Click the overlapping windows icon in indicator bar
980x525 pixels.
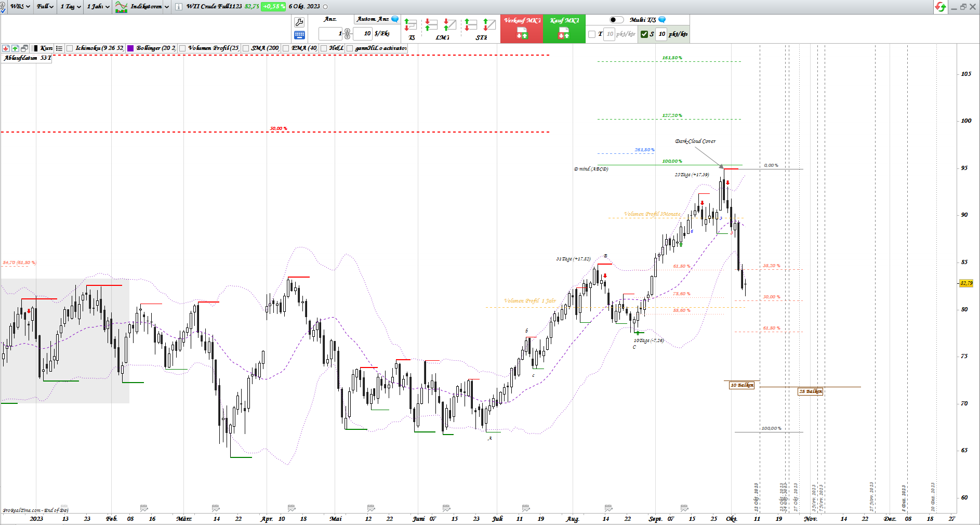[24, 48]
